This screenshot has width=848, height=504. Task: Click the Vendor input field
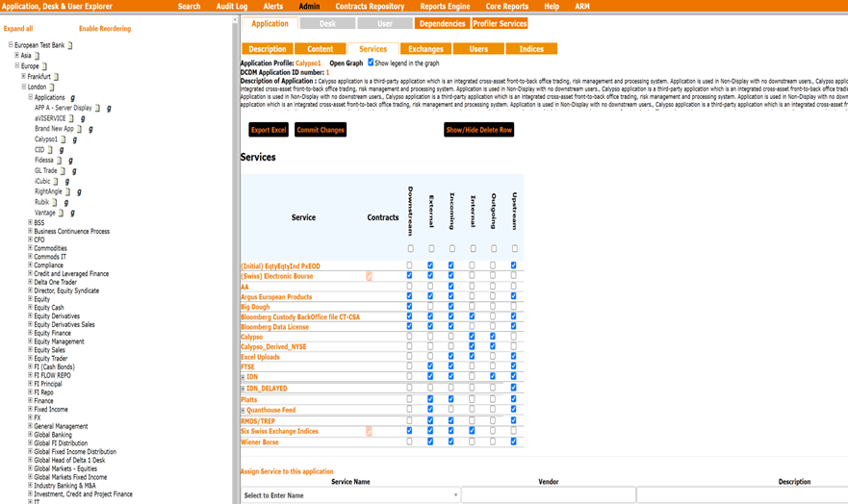[x=548, y=495]
